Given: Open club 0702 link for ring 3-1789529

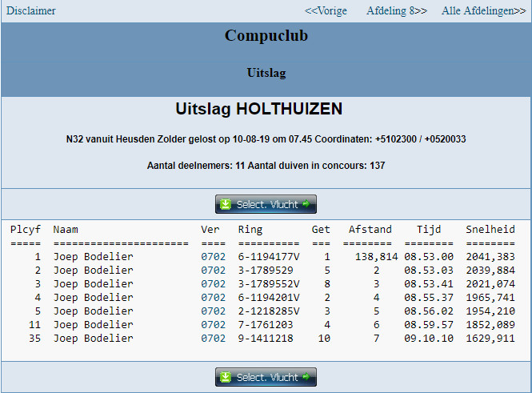Looking at the screenshot, I should [x=213, y=271].
